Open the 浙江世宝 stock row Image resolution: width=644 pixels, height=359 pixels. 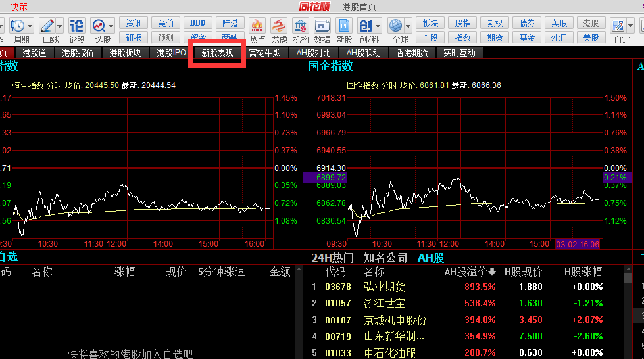pos(464,303)
